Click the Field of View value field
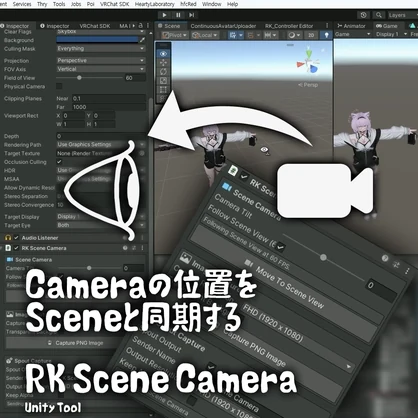This screenshot has width=418, height=418. [135, 78]
